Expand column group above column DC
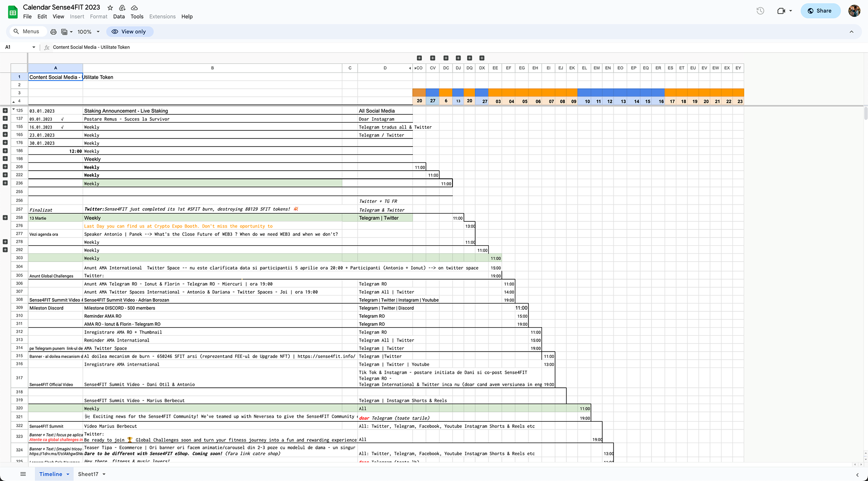The image size is (868, 481). pyautogui.click(x=446, y=58)
